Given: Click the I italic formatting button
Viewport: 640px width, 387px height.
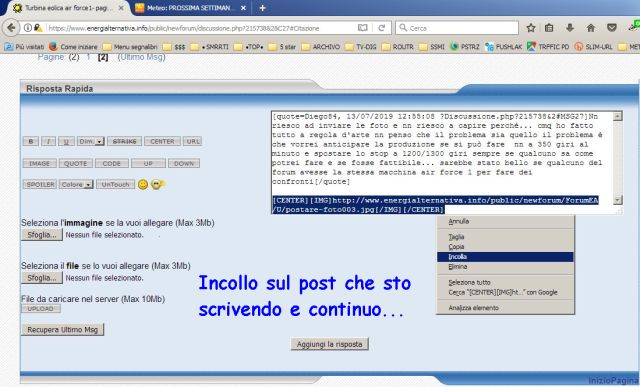Looking at the screenshot, I should 48,141.
